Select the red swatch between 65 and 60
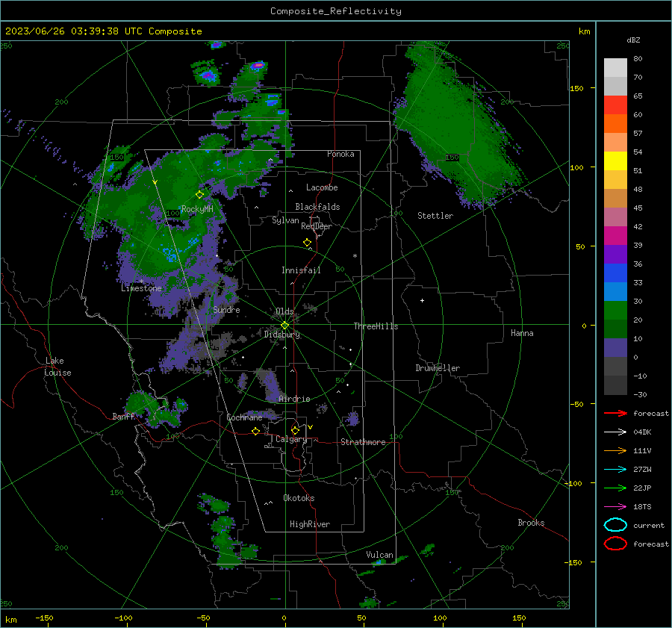The width and height of the screenshot is (672, 628). [x=615, y=105]
